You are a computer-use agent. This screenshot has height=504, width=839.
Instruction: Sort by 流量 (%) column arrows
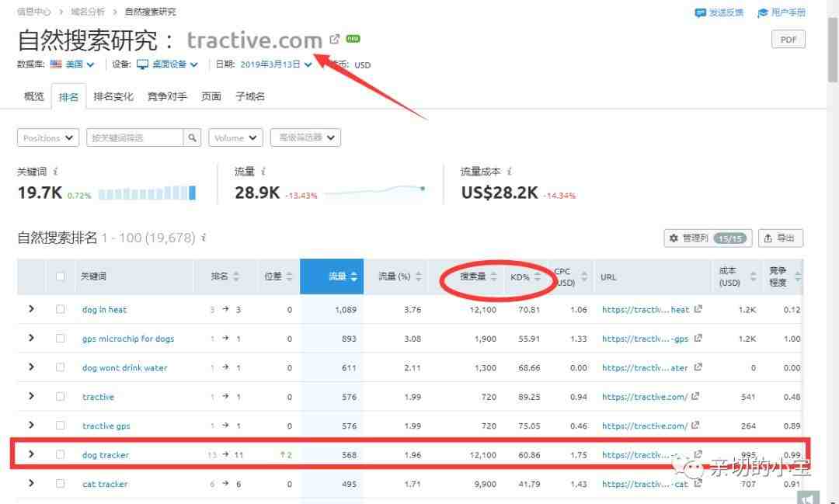coord(419,276)
